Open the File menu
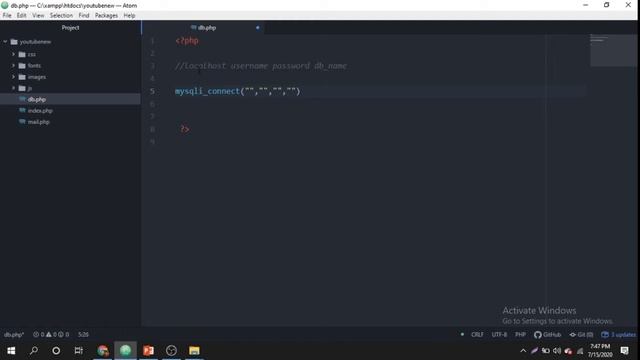This screenshot has width=640, height=360. pyautogui.click(x=7, y=16)
